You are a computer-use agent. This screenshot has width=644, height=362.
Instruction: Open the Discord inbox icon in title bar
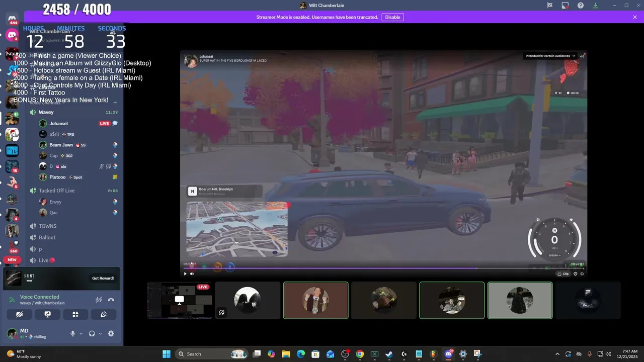click(x=565, y=6)
